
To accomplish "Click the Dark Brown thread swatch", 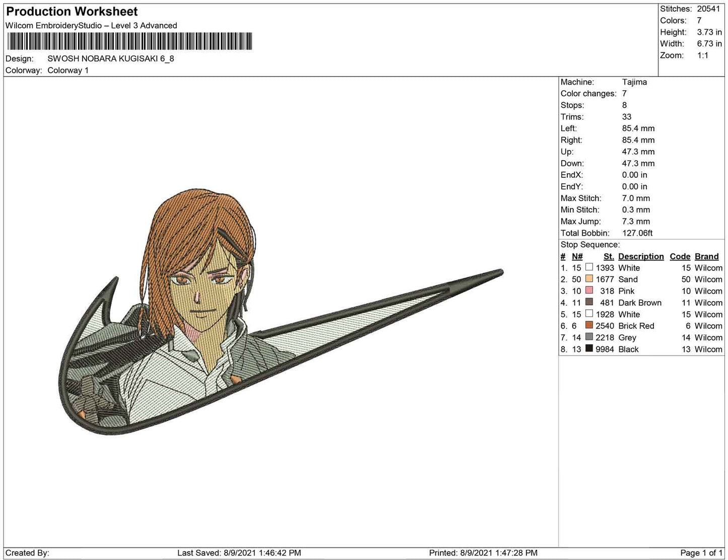I will tap(589, 303).
